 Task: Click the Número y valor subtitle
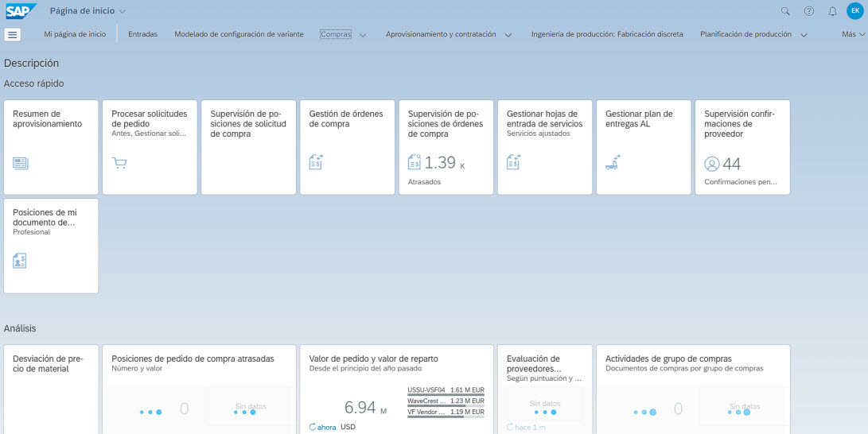click(x=137, y=368)
